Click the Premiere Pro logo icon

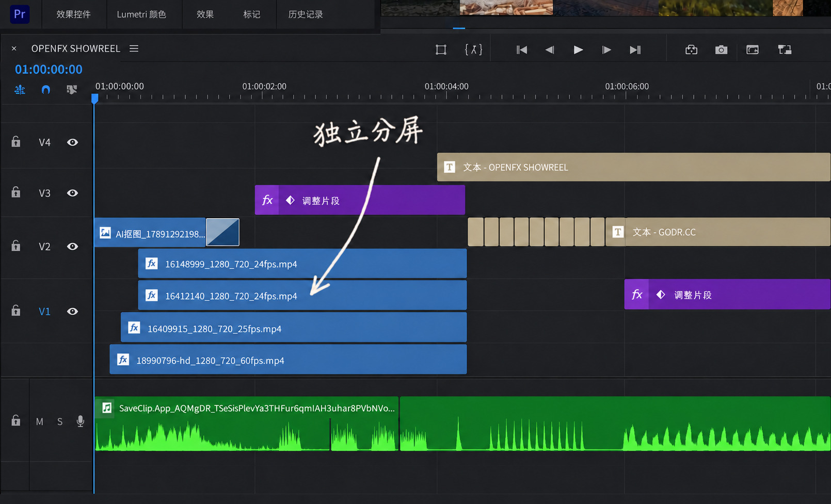pos(20,14)
